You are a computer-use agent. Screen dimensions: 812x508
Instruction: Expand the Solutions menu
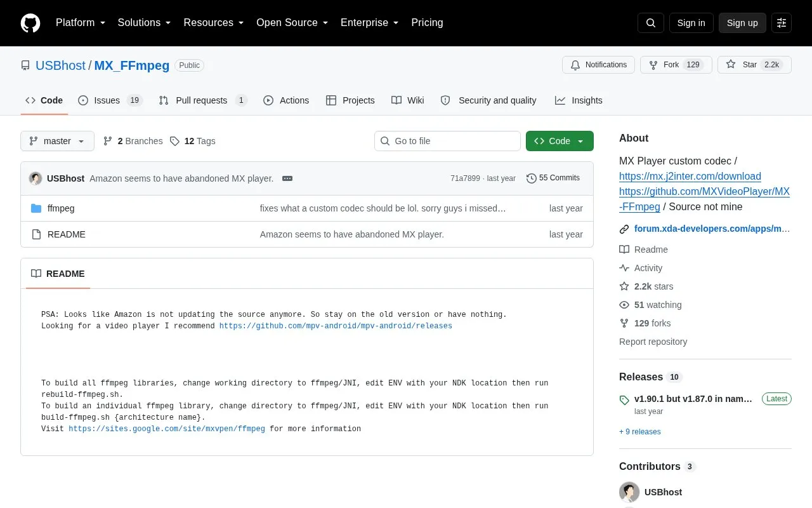(x=144, y=23)
